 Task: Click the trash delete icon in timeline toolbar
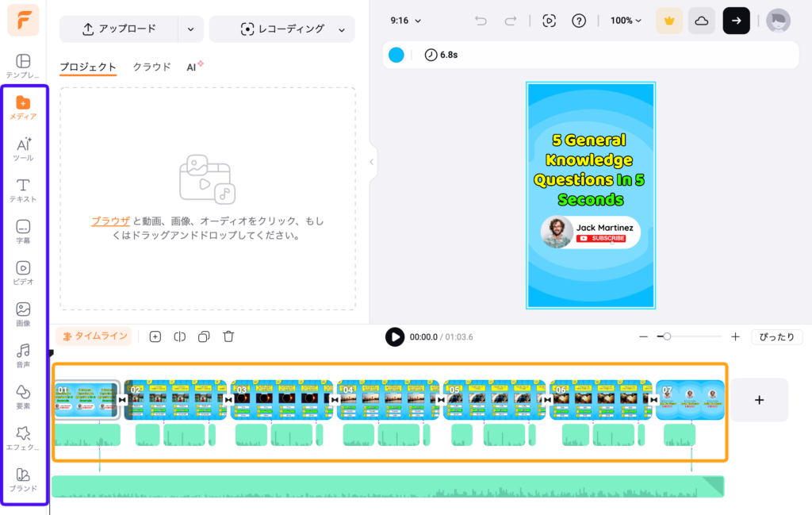(228, 336)
